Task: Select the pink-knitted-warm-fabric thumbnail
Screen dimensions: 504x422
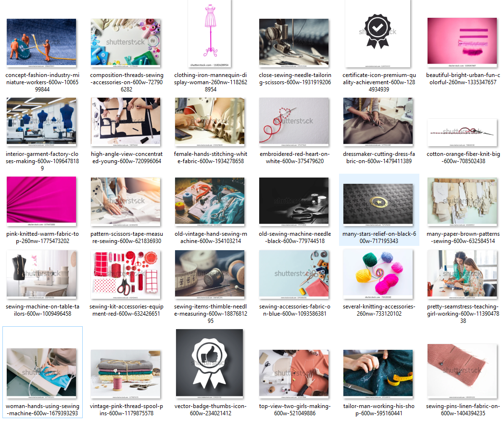Action: [x=41, y=201]
